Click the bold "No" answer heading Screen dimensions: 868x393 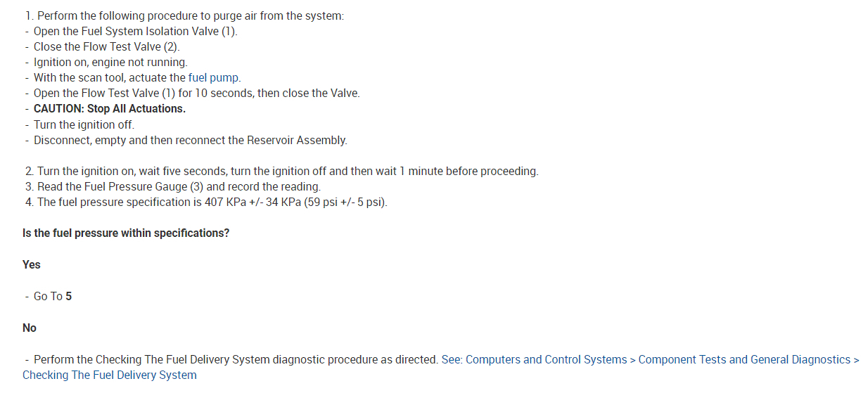pos(30,328)
